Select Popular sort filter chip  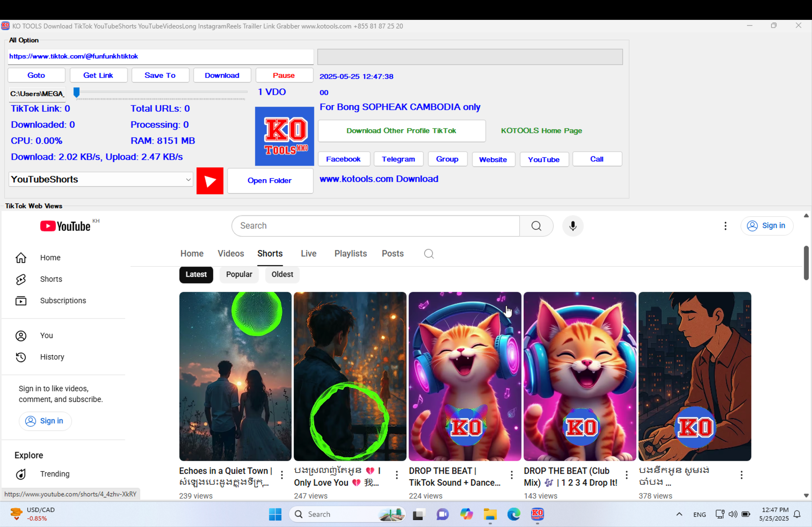[x=239, y=275]
